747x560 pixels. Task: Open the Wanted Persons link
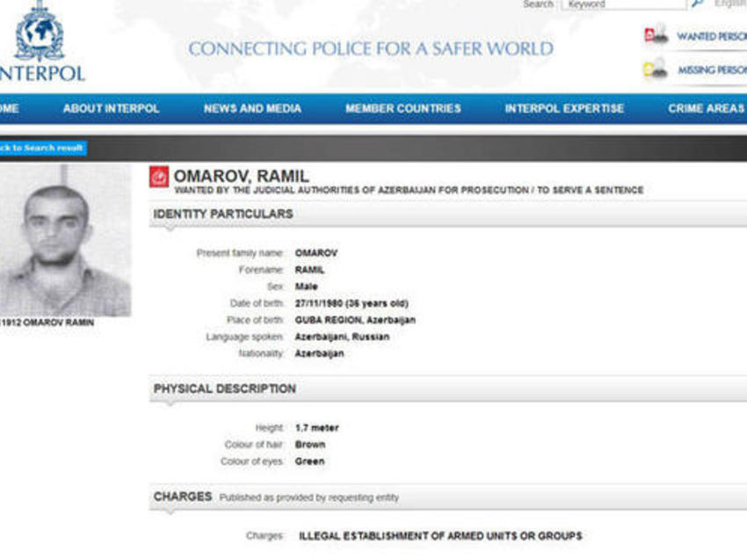(712, 36)
